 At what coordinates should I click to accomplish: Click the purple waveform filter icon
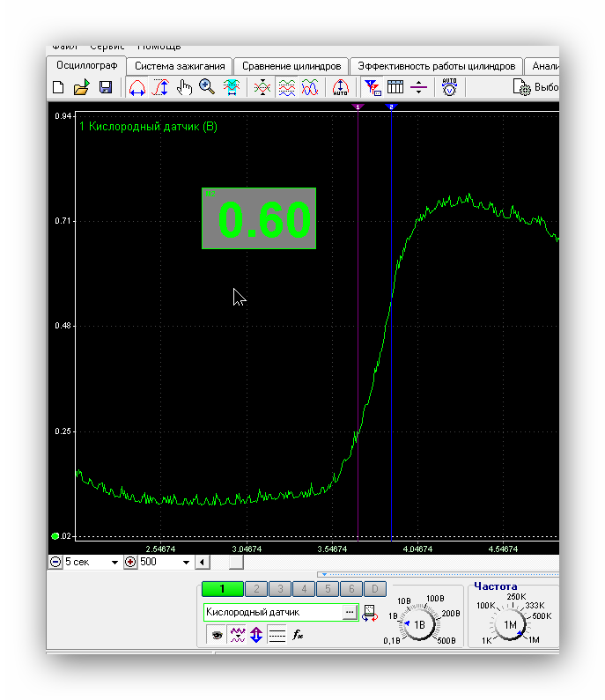pyautogui.click(x=238, y=634)
